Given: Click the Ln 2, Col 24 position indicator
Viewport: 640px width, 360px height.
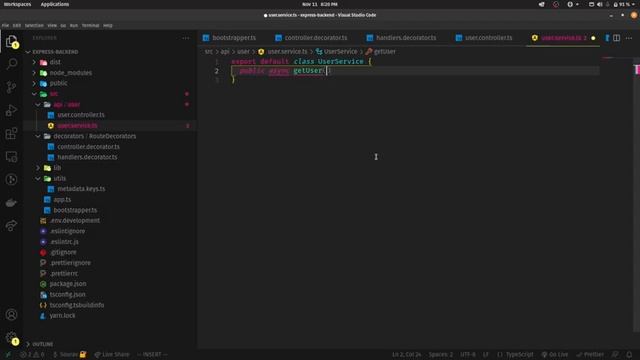Looking at the screenshot, I should click(x=407, y=355).
